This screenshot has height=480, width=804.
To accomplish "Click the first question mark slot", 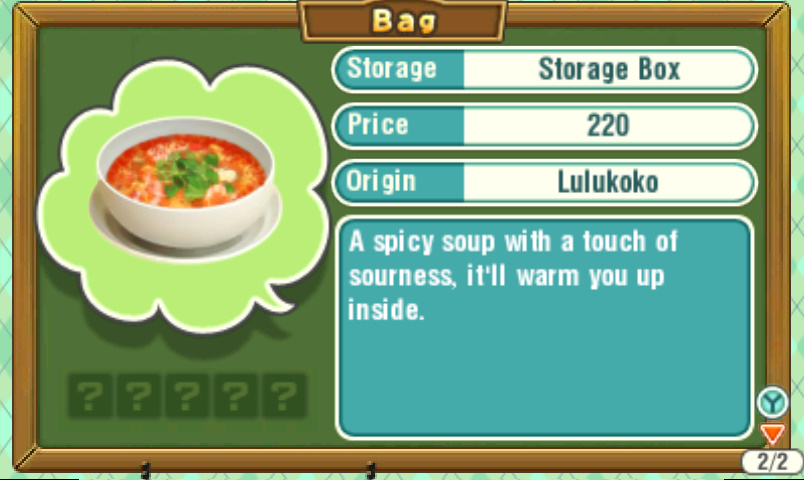I will point(90,395).
